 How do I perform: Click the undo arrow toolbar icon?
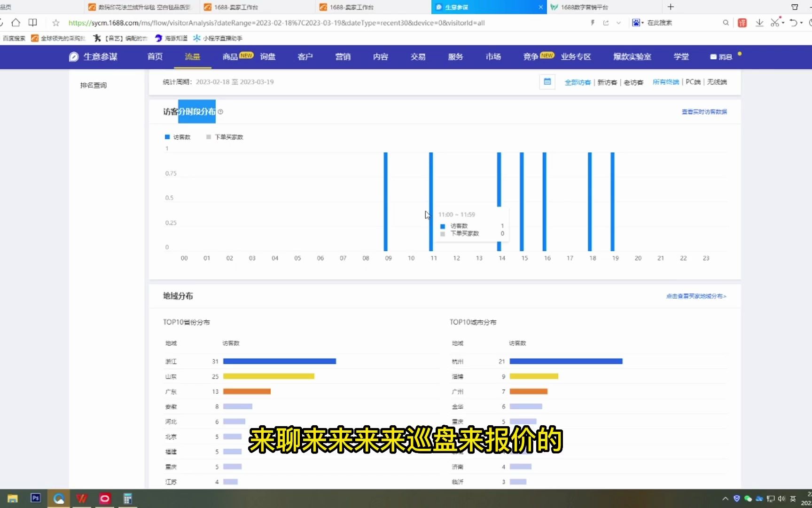click(793, 23)
